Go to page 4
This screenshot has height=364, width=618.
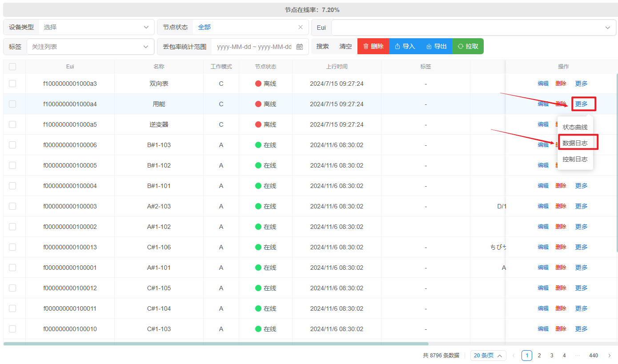(x=564, y=356)
